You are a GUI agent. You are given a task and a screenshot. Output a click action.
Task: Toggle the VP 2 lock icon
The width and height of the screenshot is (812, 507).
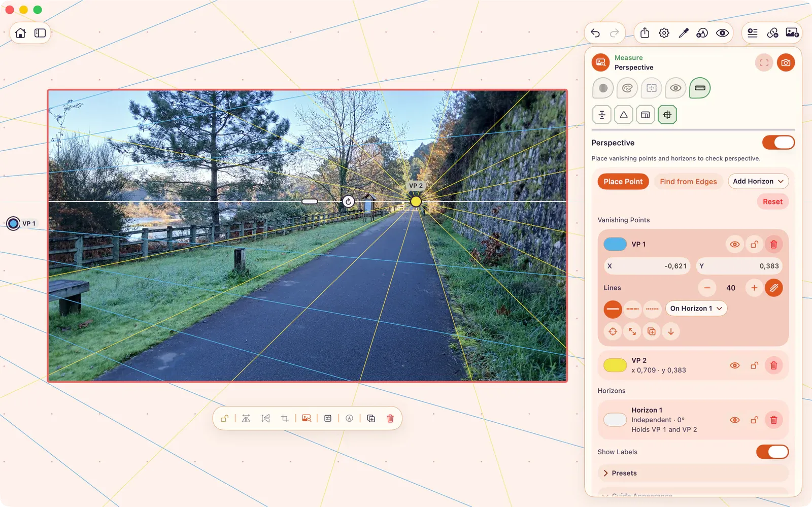pyautogui.click(x=754, y=365)
